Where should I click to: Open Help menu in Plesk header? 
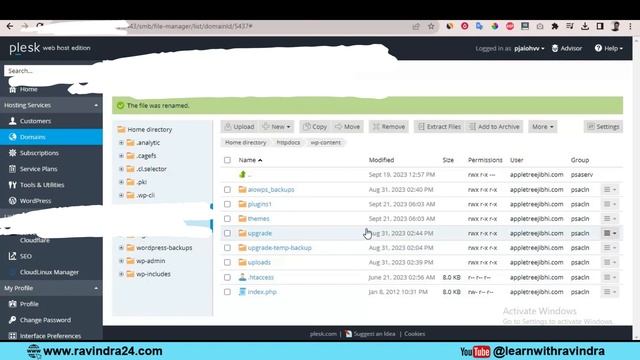coord(609,48)
